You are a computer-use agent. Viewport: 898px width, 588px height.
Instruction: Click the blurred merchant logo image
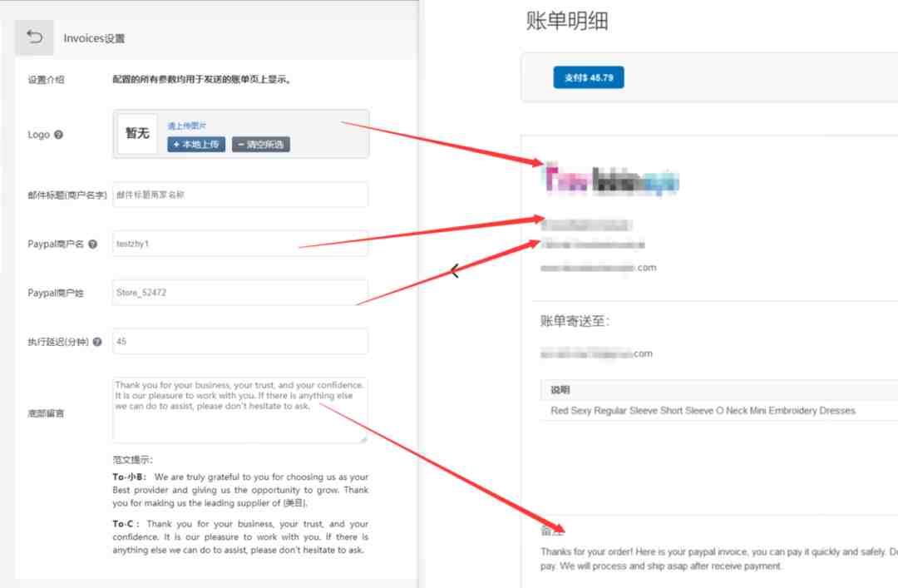point(610,179)
